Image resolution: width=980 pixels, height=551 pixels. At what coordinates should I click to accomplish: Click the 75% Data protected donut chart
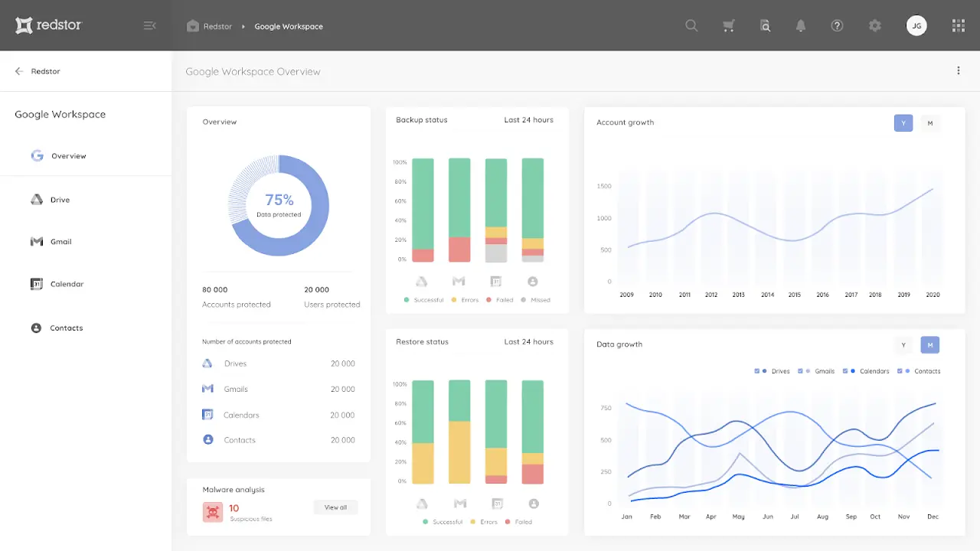pos(279,205)
